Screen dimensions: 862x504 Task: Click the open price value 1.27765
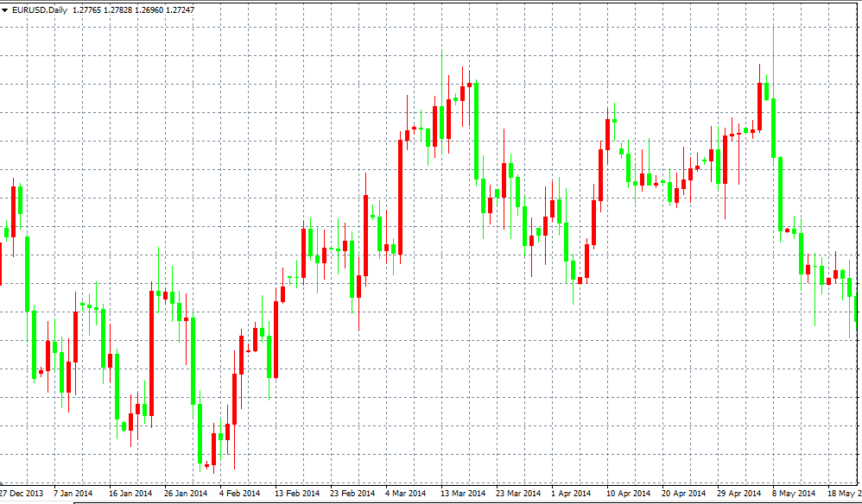pyautogui.click(x=87, y=10)
